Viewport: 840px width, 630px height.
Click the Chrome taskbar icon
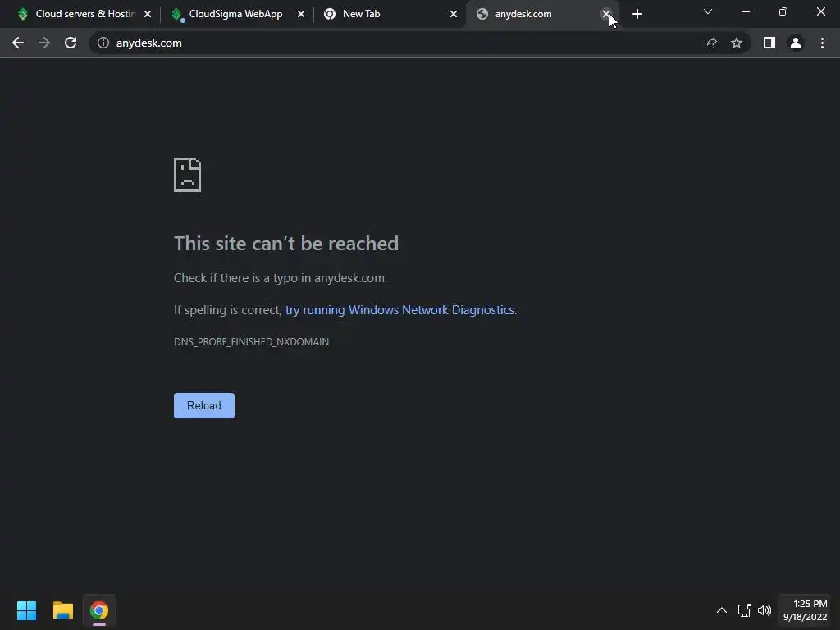pos(99,610)
